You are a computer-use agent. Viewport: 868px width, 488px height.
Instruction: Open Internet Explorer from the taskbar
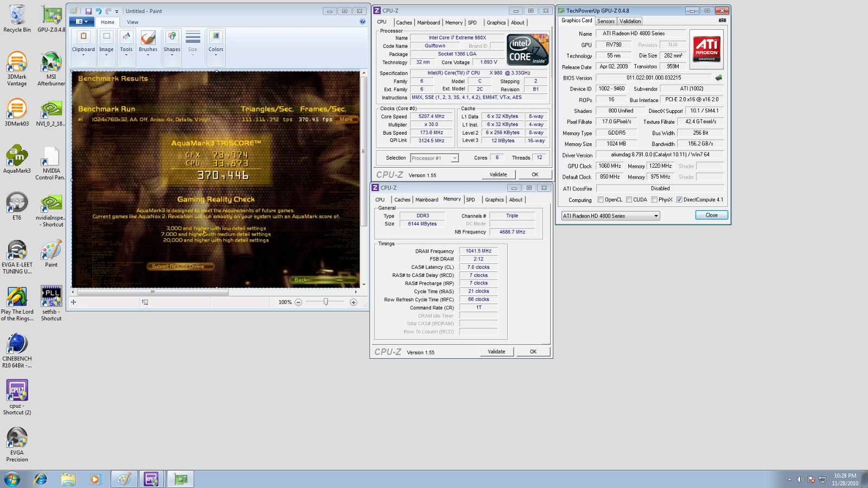[x=40, y=479]
